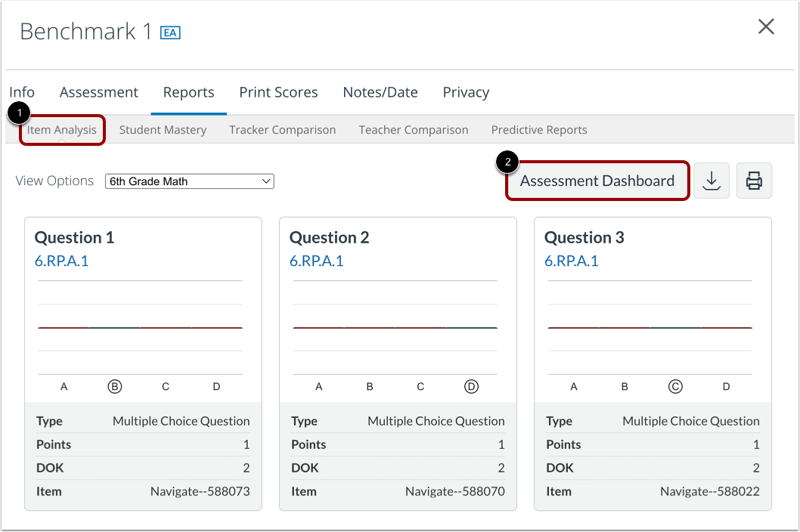This screenshot has width=800, height=532.
Task: Switch to the Info tab
Action: [x=22, y=92]
